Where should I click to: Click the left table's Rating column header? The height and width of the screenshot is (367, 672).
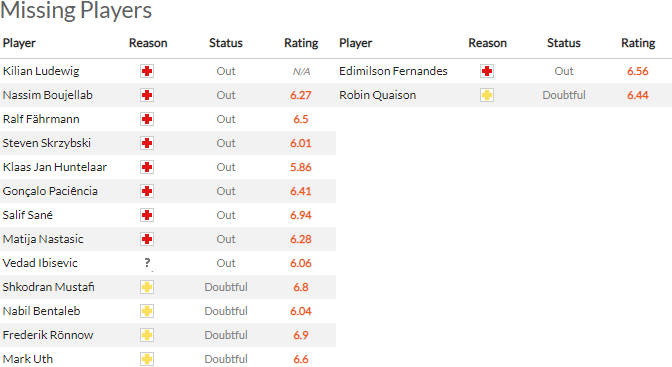(x=301, y=43)
